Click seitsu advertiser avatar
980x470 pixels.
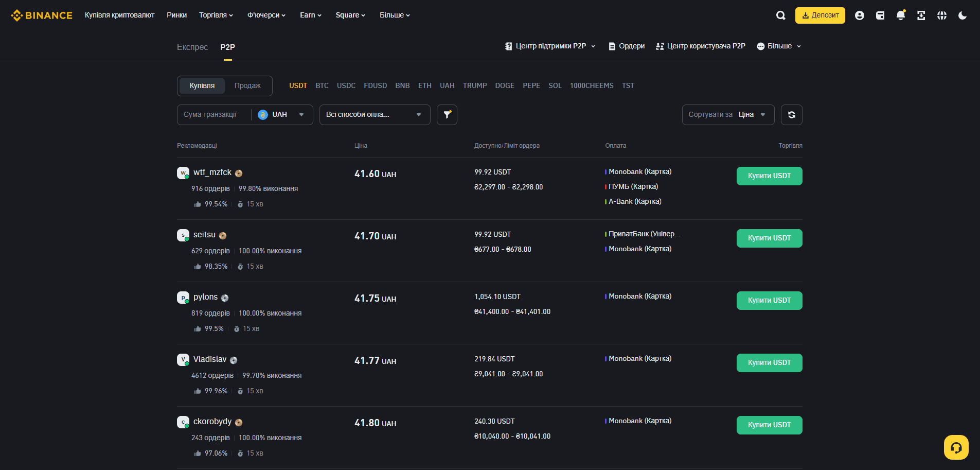coord(183,235)
